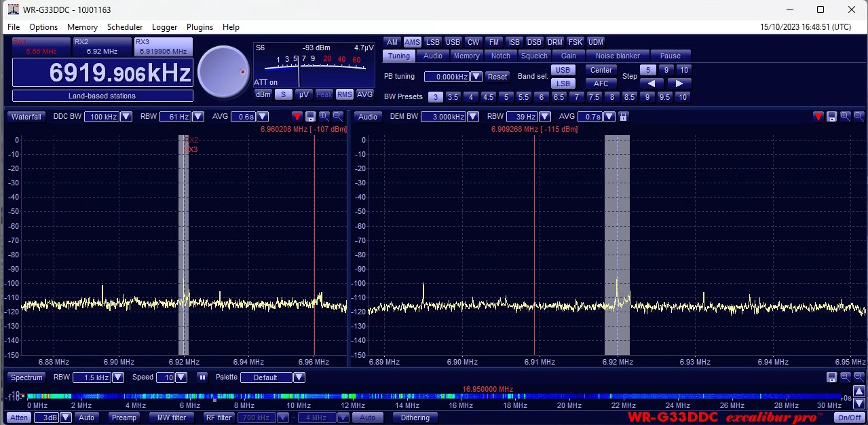Click the red marker triangle in audio panel

click(x=818, y=117)
